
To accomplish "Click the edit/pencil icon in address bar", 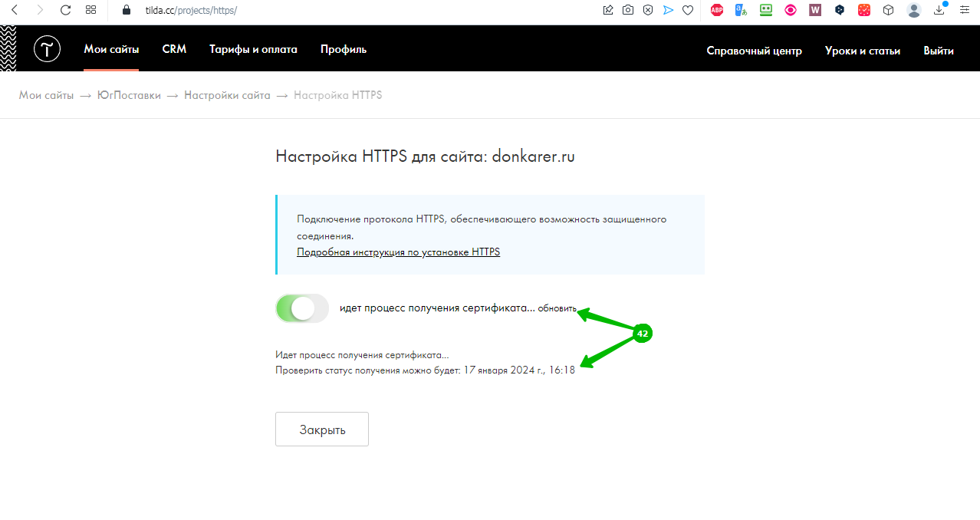I will click(x=608, y=10).
